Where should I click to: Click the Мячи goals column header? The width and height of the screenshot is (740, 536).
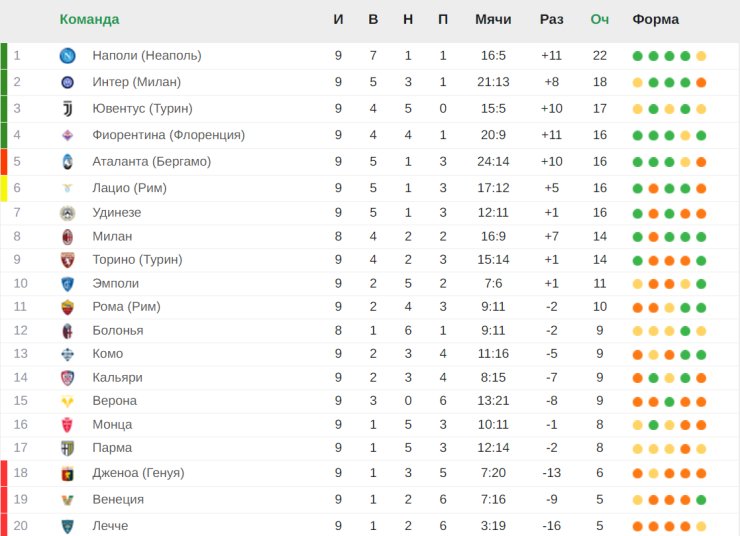[x=493, y=19]
